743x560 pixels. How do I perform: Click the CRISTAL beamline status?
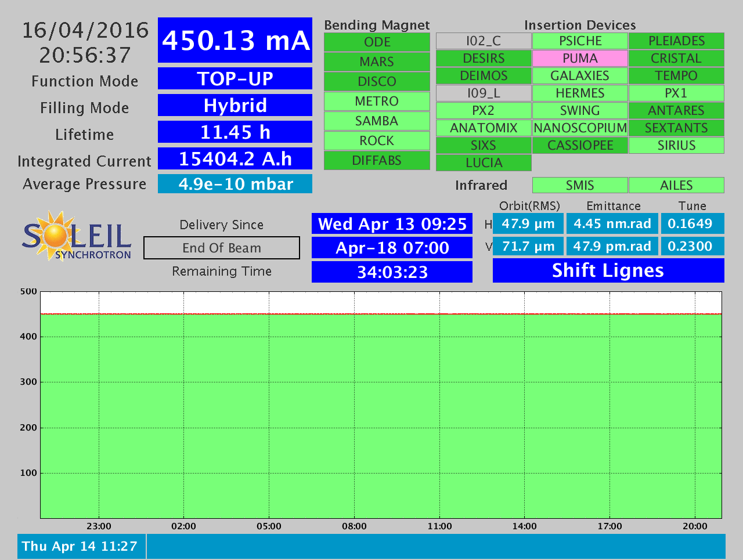point(676,59)
